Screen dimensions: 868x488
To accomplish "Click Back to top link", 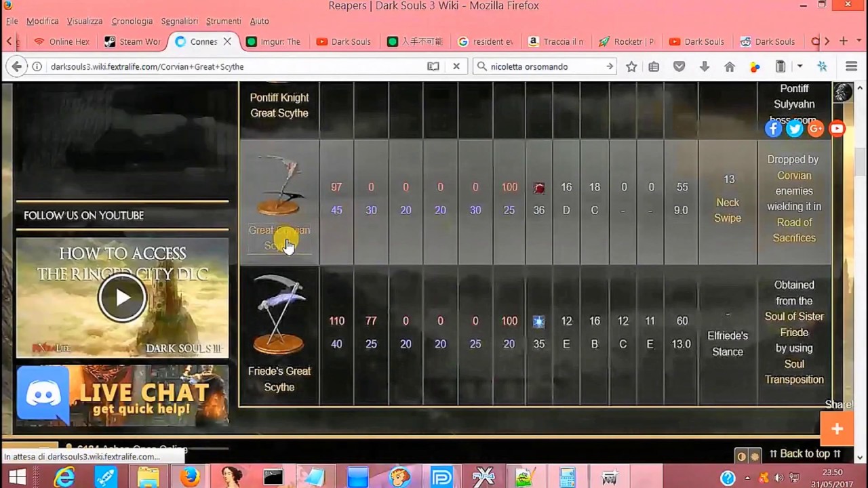I will (805, 454).
